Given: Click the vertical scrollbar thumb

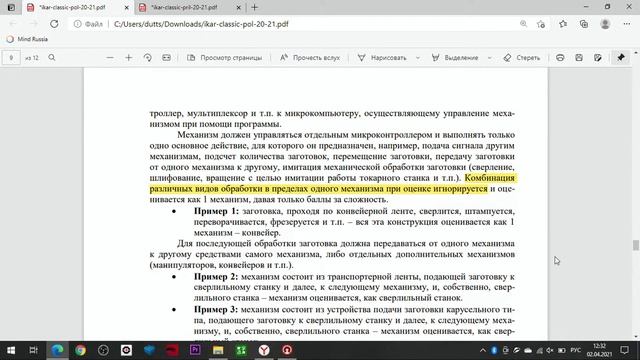Looking at the screenshot, I should pyautogui.click(x=636, y=245).
